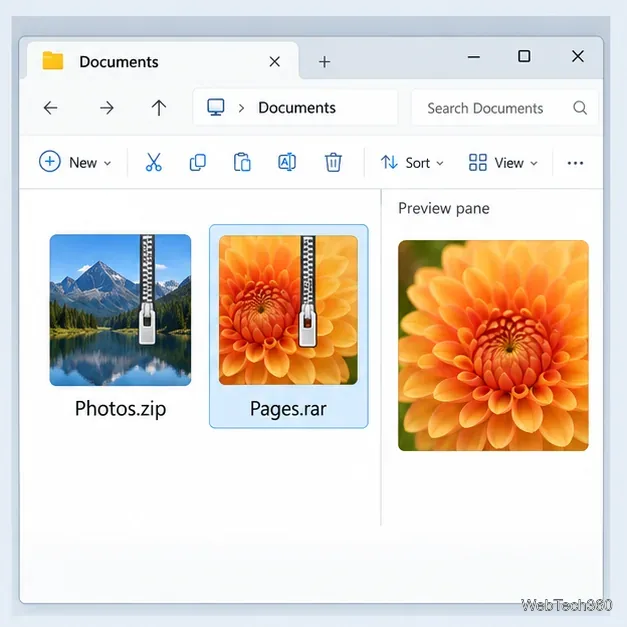Click the search magnifier icon

tap(580, 108)
